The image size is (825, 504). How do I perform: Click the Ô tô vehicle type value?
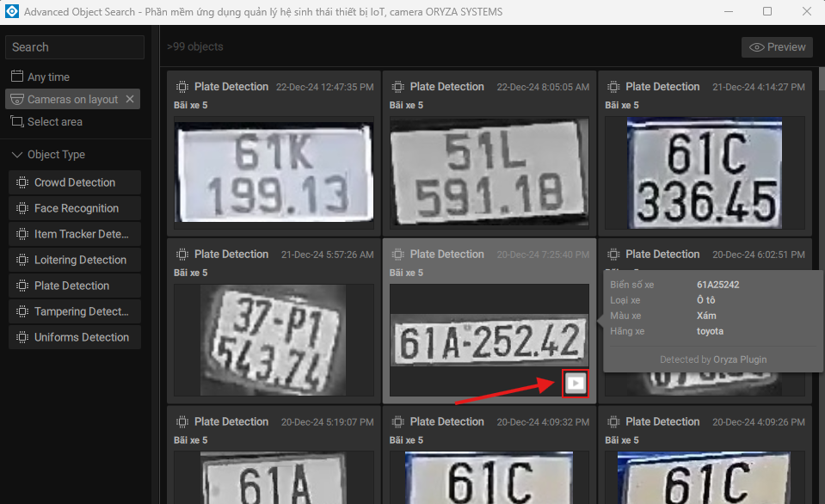(x=706, y=300)
